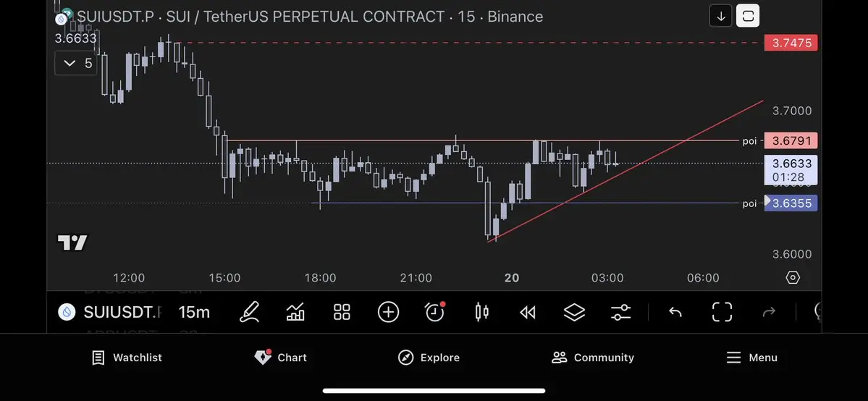Open the SUIUSDT.P symbol search

[x=109, y=313]
